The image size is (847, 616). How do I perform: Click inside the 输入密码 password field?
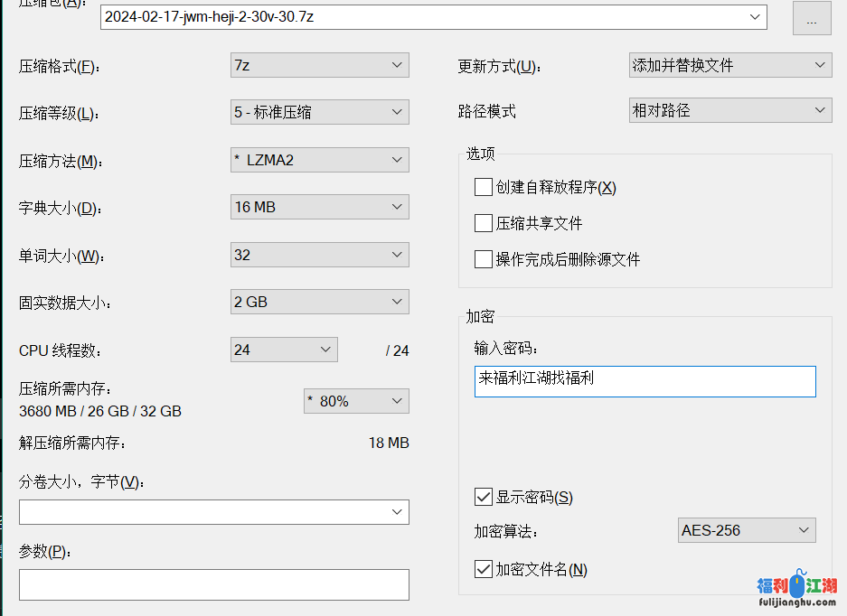pos(645,381)
